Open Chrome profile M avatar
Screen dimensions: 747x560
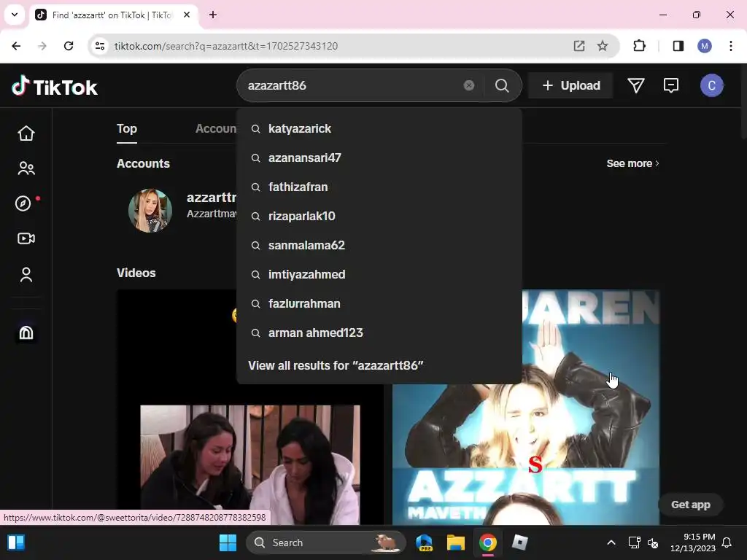[x=704, y=46]
